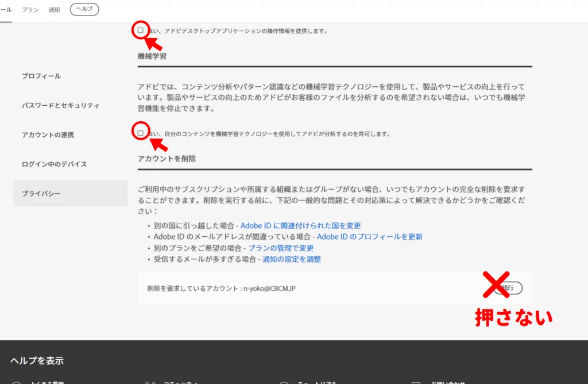Click the desktop application info label text
The image size is (588, 384).
[238, 31]
